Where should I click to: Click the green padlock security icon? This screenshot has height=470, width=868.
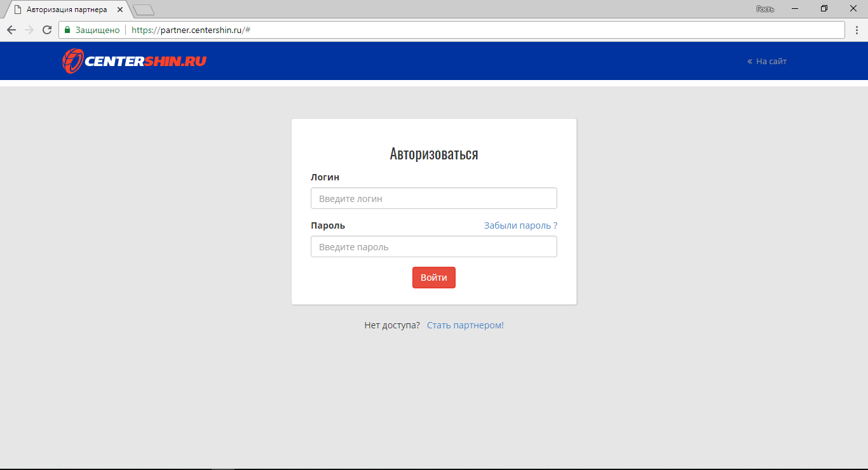pyautogui.click(x=67, y=30)
